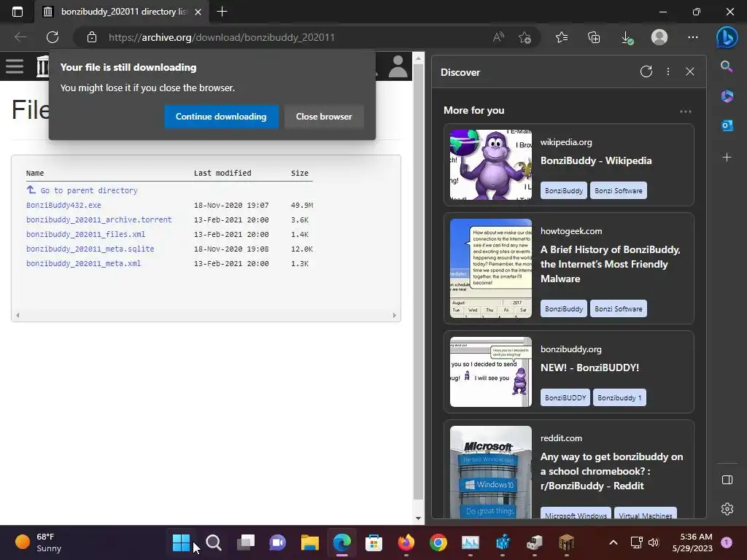
Task: Click the Edge profile avatar icon
Action: [x=659, y=37]
